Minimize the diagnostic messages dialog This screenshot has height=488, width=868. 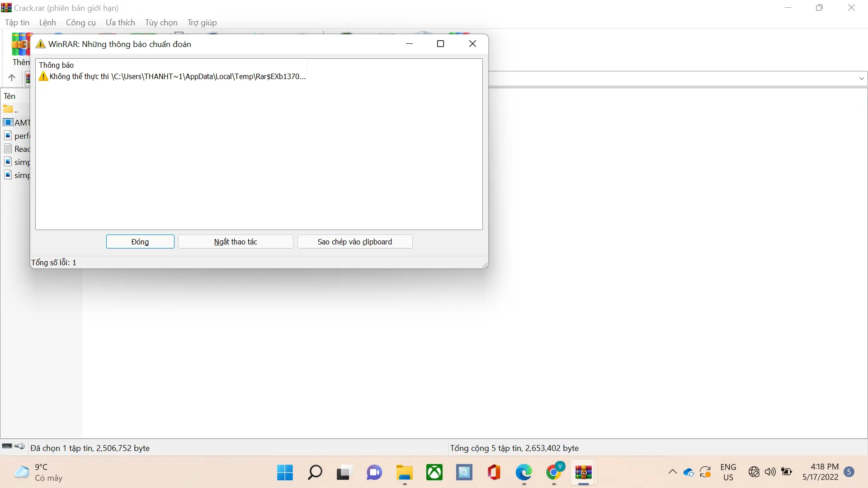(x=410, y=44)
